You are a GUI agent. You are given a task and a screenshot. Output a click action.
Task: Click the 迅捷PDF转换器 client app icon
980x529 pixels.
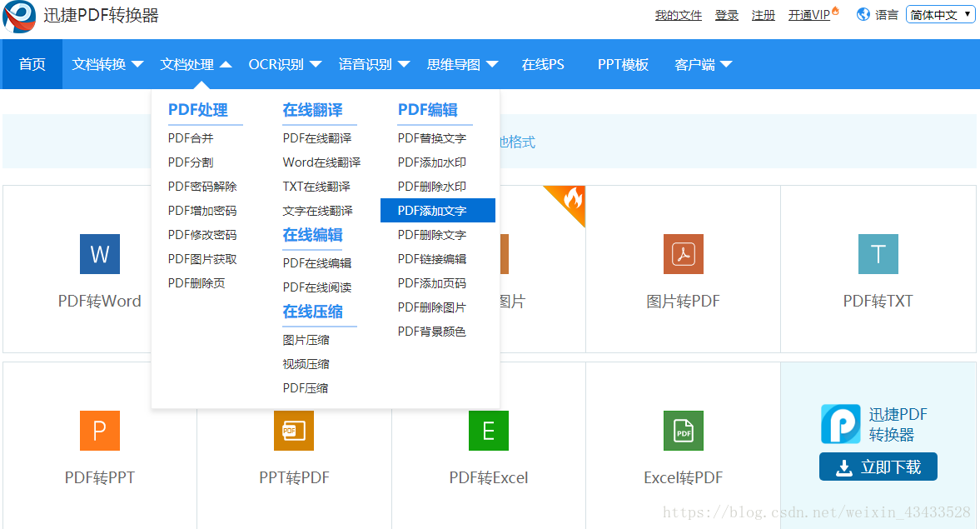[x=841, y=424]
